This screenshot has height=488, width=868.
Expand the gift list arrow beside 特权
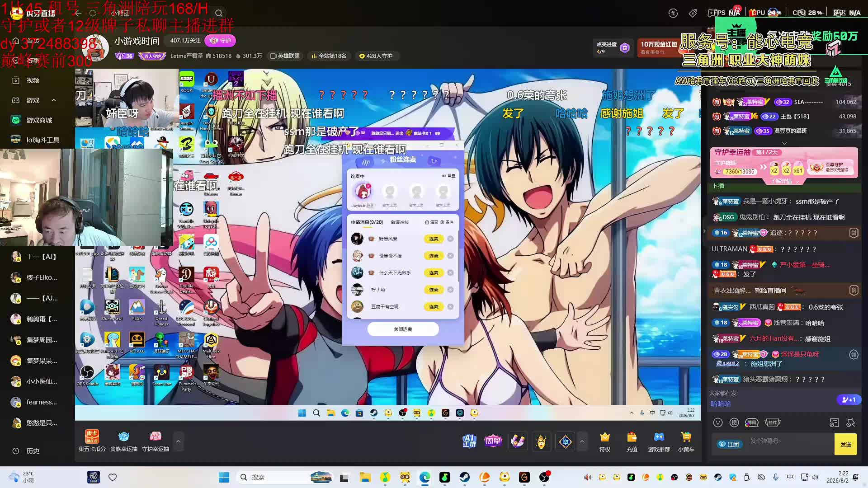point(582,441)
